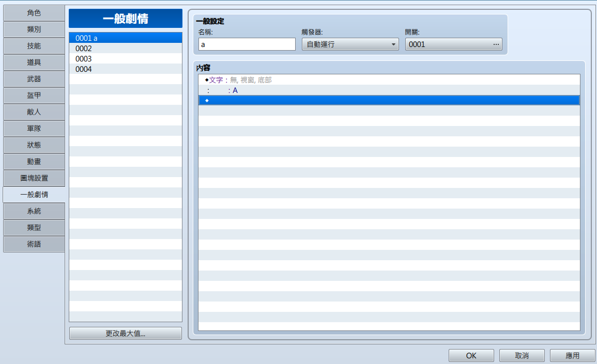The image size is (597, 364).
Task: Open the 軍隊 tab
Action: (34, 129)
